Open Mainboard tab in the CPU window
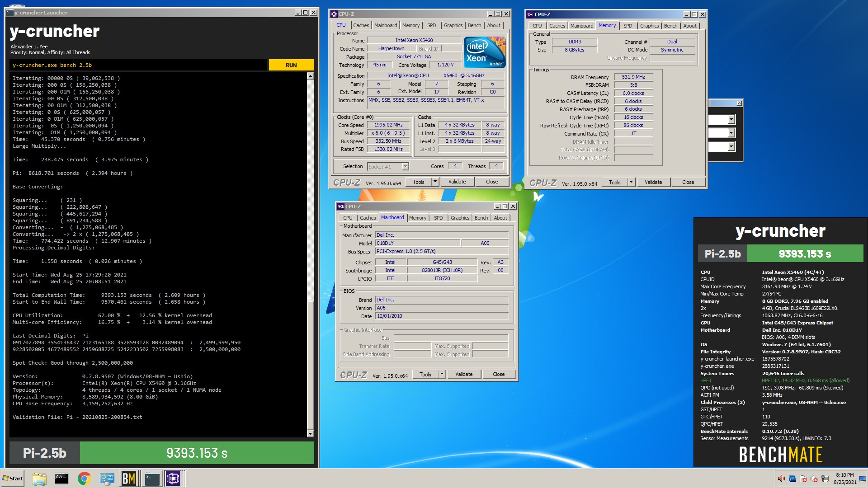The height and width of the screenshot is (488, 868). pyautogui.click(x=386, y=25)
